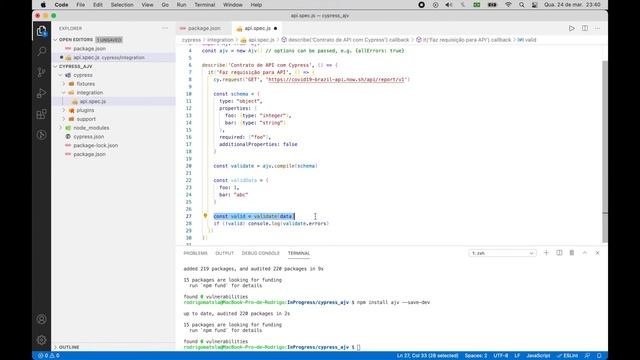Open the Wi-Fi menu in menu bar
This screenshot has width=640, height=360.
(x=508, y=5)
